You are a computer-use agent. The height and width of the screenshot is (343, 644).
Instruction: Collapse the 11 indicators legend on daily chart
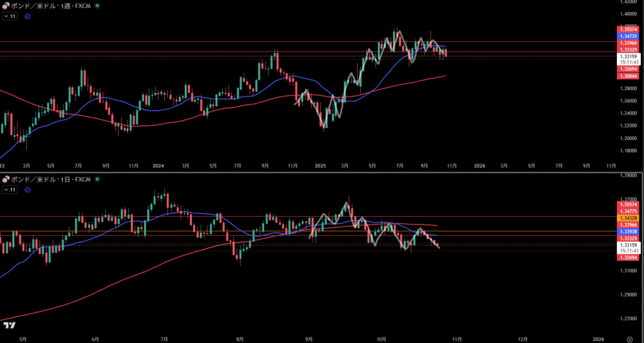click(10, 189)
